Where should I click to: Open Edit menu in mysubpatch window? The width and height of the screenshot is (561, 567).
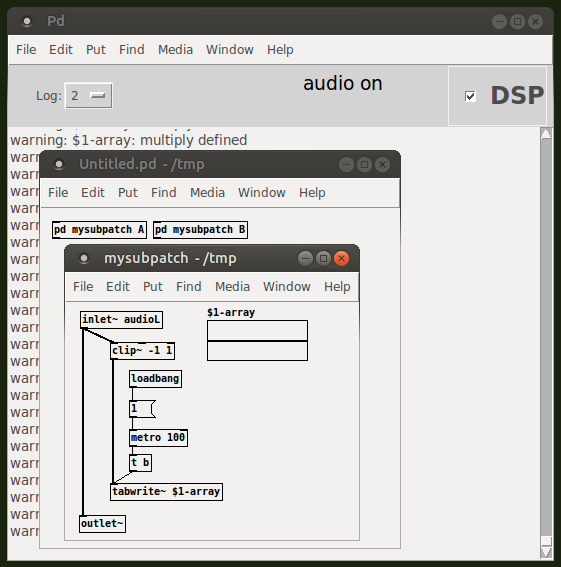[x=118, y=286]
